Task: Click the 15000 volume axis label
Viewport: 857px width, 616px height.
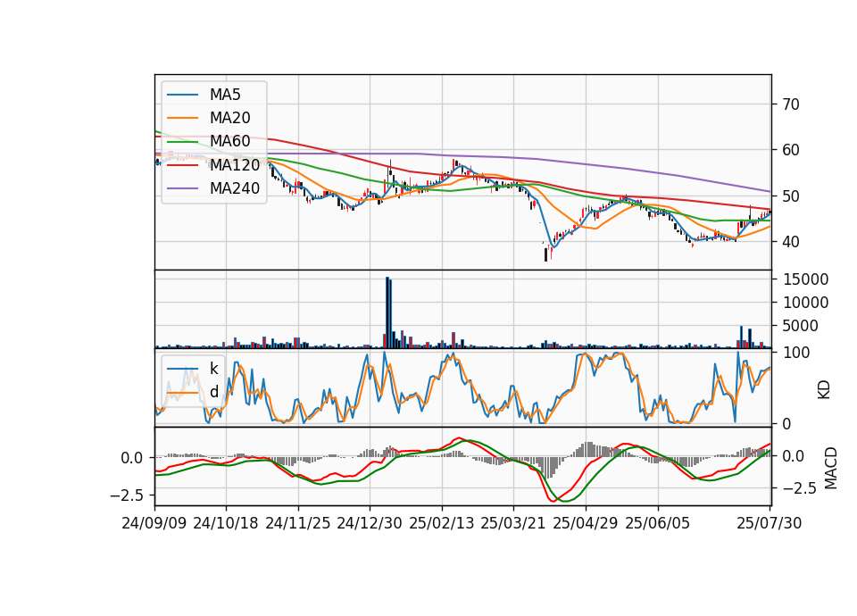Action: [805, 279]
